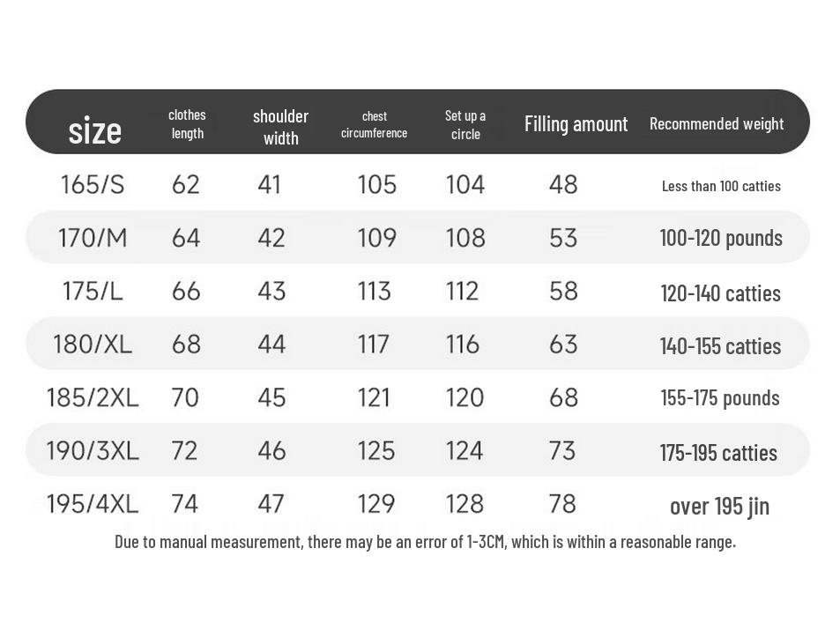Select the 175/L size label

[x=93, y=291]
